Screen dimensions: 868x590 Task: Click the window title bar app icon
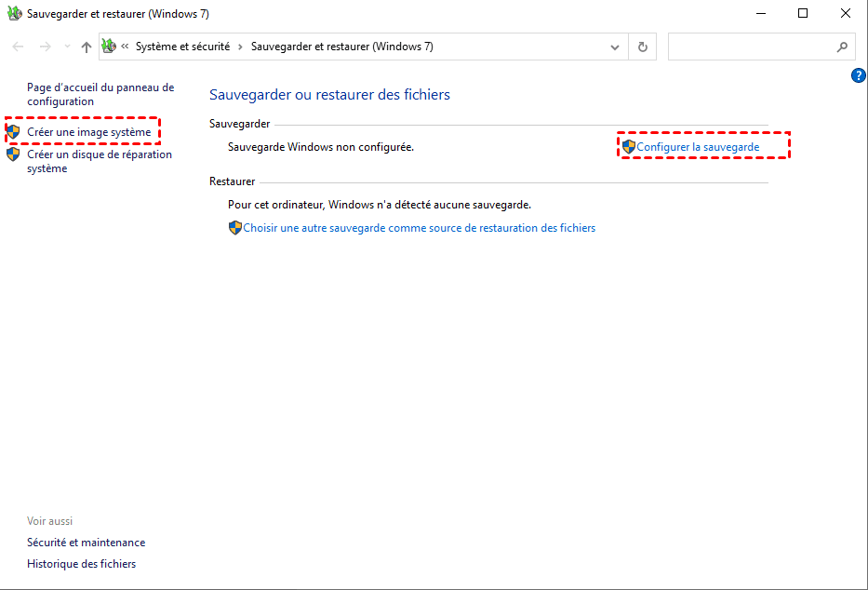(14, 13)
